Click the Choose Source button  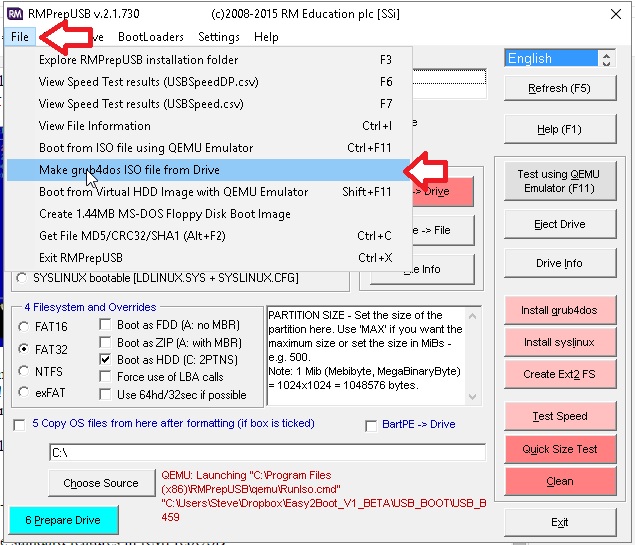pyautogui.click(x=101, y=483)
